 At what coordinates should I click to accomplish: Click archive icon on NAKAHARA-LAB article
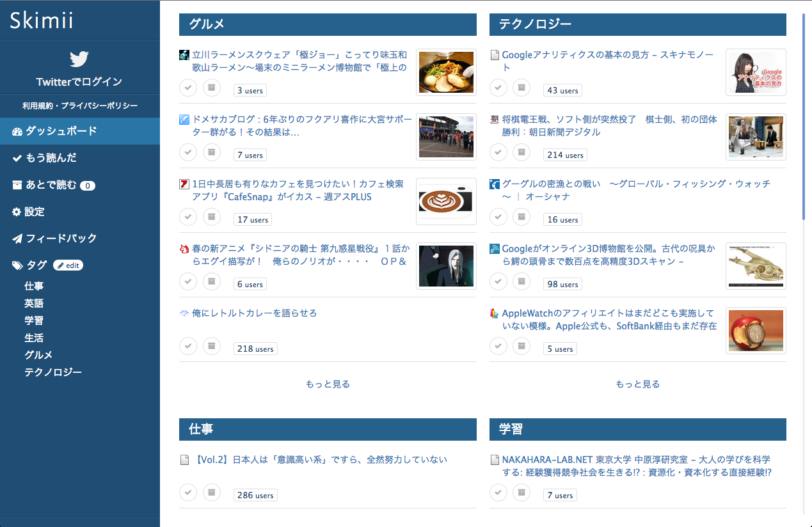[x=521, y=492]
